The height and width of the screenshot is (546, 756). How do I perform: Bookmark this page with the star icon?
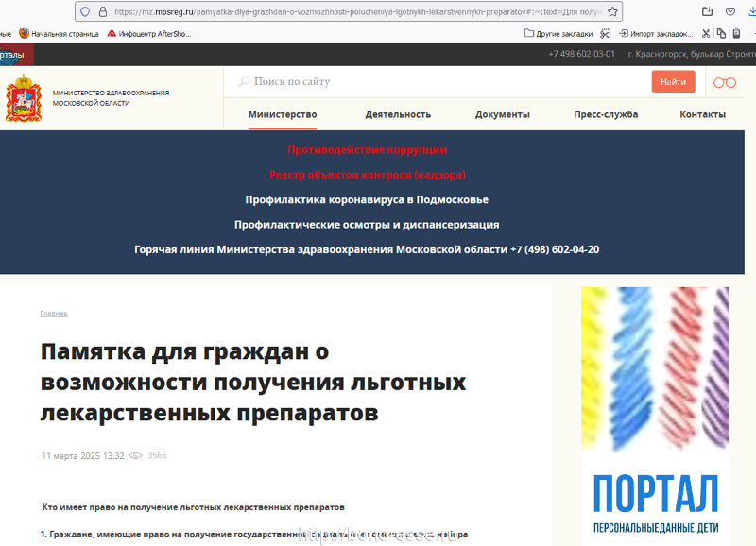[x=612, y=12]
